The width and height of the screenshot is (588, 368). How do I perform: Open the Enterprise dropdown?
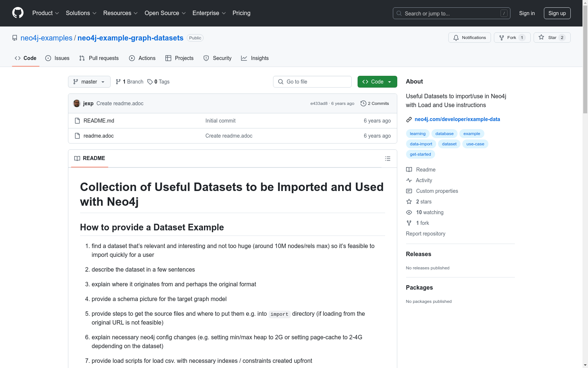point(209,13)
